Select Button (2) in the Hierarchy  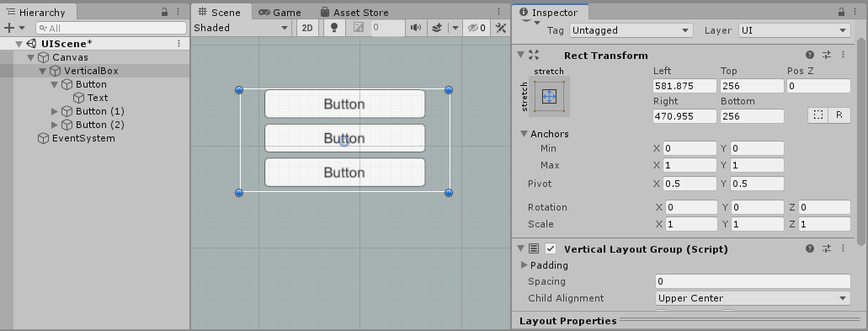tap(99, 125)
